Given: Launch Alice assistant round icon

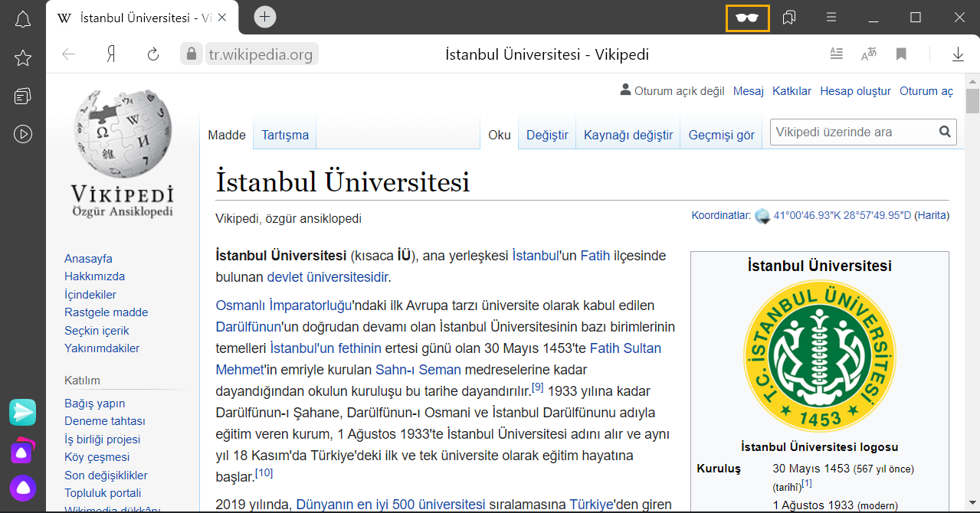Looking at the screenshot, I should pyautogui.click(x=23, y=488).
